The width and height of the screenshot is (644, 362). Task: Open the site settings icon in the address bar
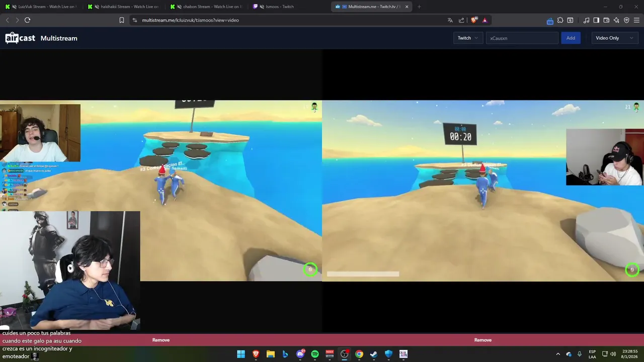(x=134, y=20)
